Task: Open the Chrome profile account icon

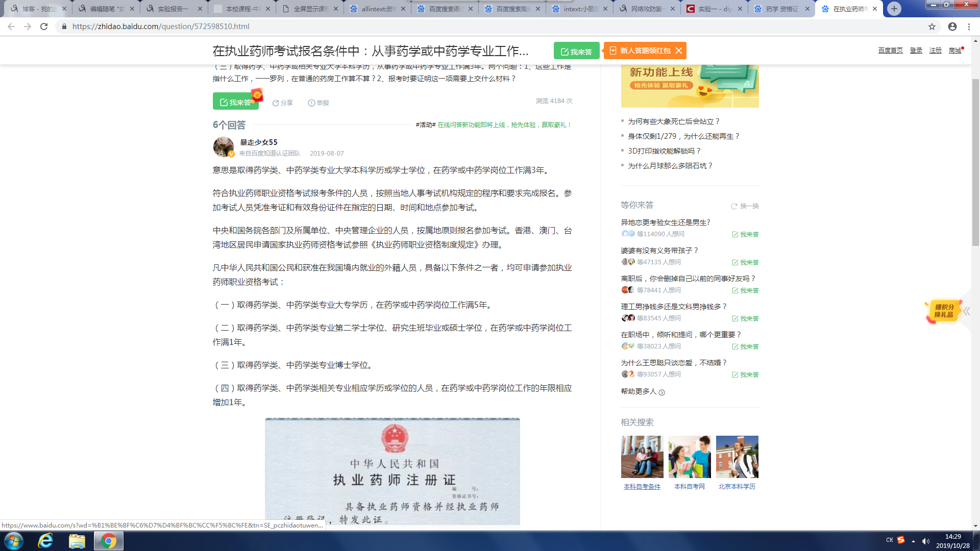Action: [952, 27]
